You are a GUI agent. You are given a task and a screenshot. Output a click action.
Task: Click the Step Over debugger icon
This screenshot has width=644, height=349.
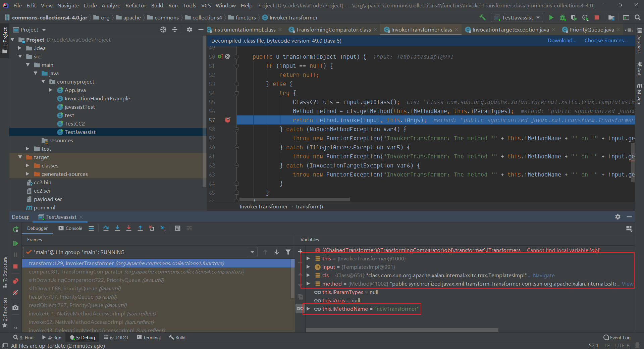[106, 228]
